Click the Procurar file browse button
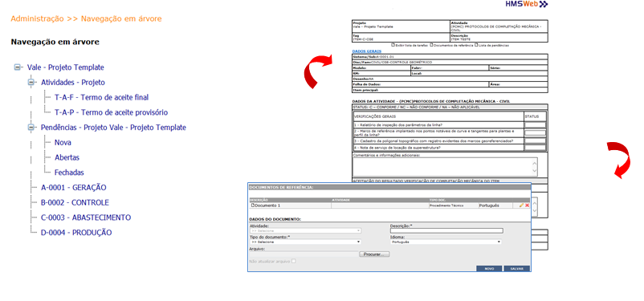644x301 pixels. coord(374,254)
